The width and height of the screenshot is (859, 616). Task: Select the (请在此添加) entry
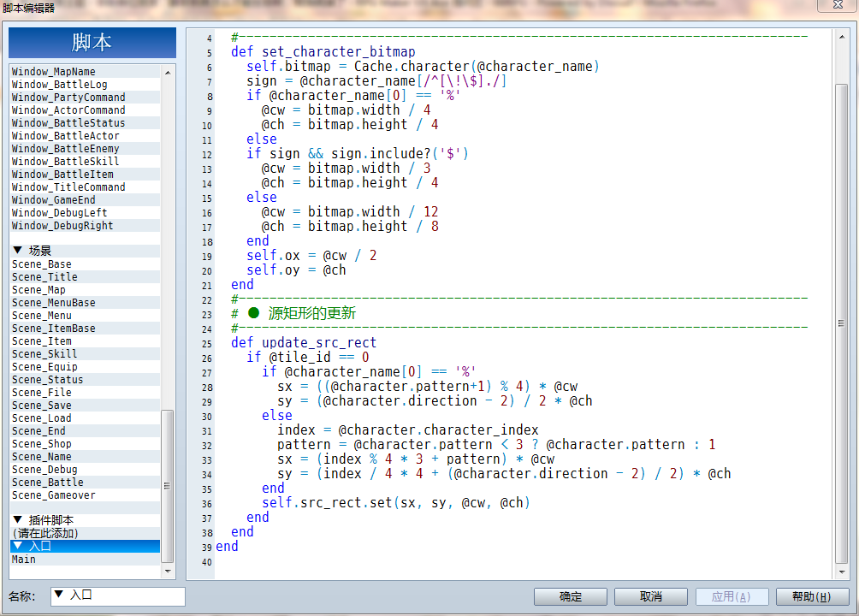click(86, 533)
